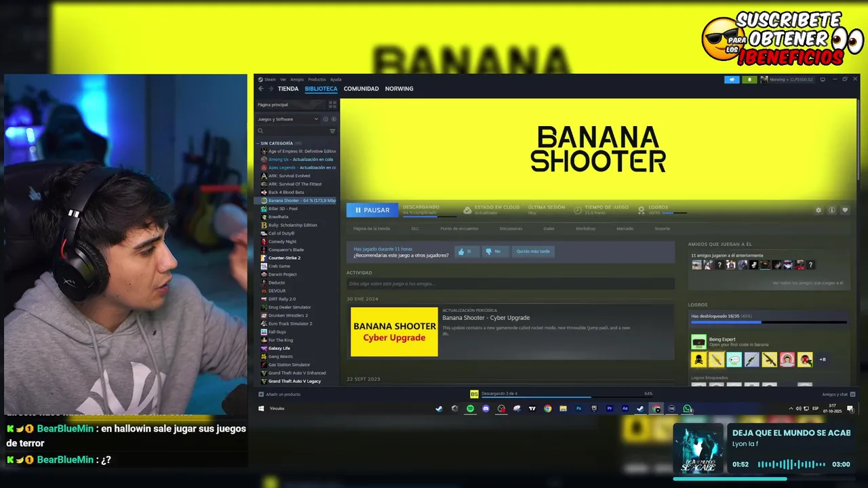Open Mercado link
This screenshot has width=868, height=488.
[625, 228]
